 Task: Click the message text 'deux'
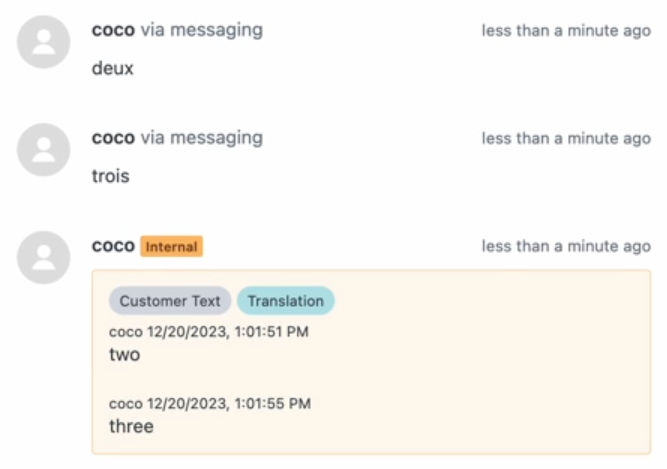click(113, 68)
